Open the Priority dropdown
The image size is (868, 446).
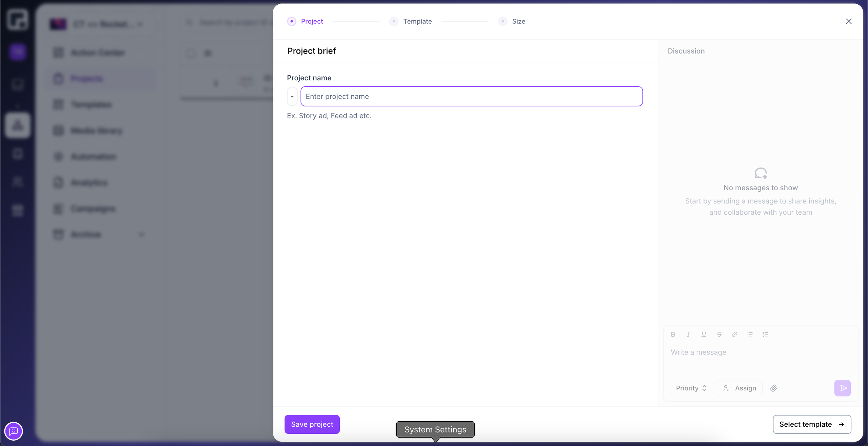click(x=691, y=388)
